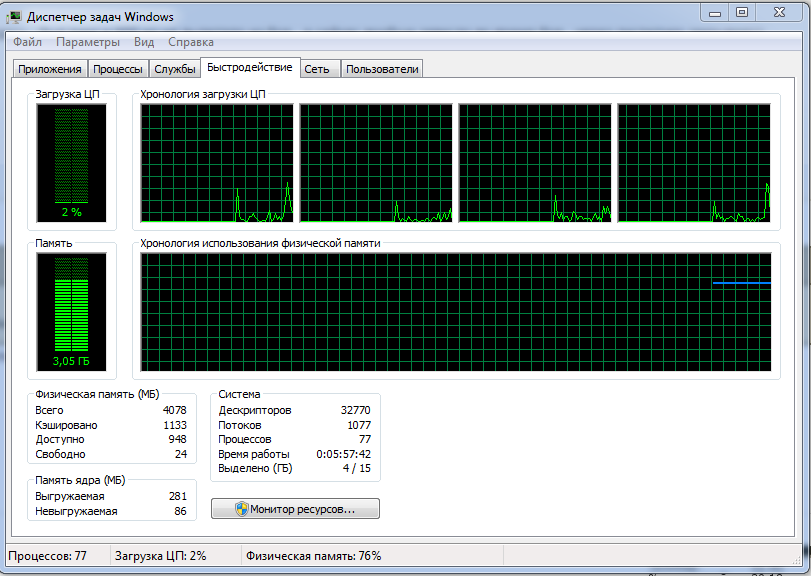
Task: Click the Потоков value 1077
Action: [x=359, y=425]
